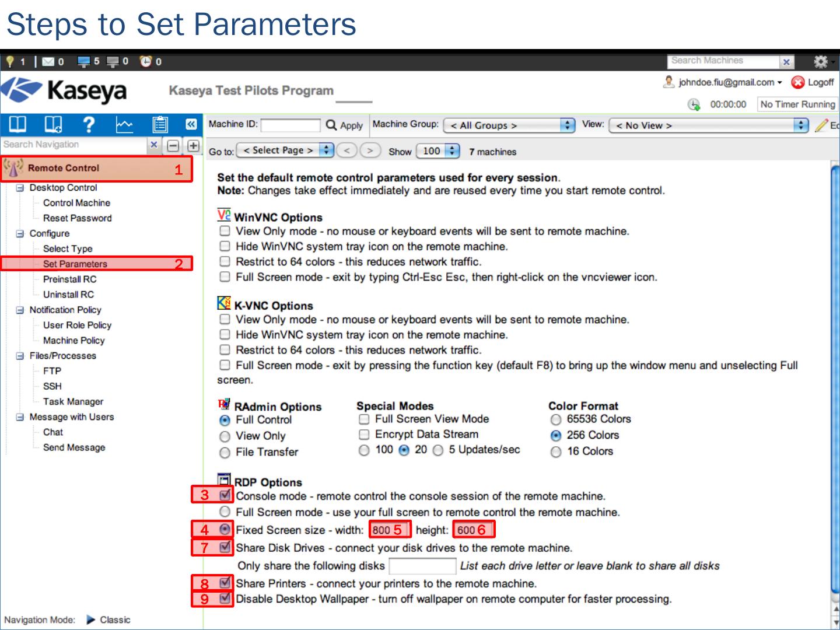Click the chart line graph icon
Image resolution: width=840 pixels, height=630 pixels.
pyautogui.click(x=124, y=124)
